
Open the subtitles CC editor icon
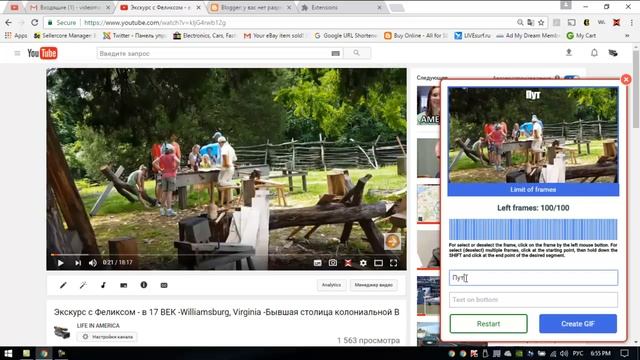pyautogui.click(x=164, y=285)
